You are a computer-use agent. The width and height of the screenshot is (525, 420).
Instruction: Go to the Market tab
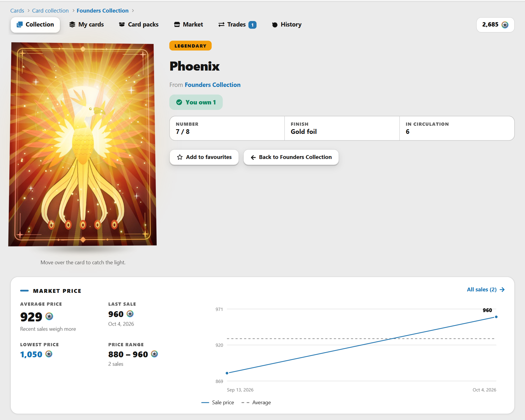coord(189,24)
